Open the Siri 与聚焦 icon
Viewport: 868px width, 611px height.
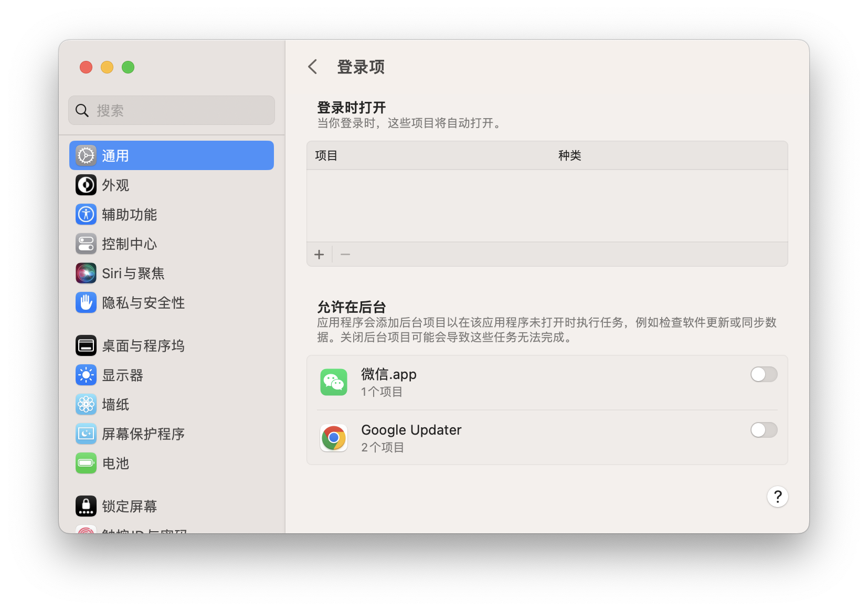(86, 273)
